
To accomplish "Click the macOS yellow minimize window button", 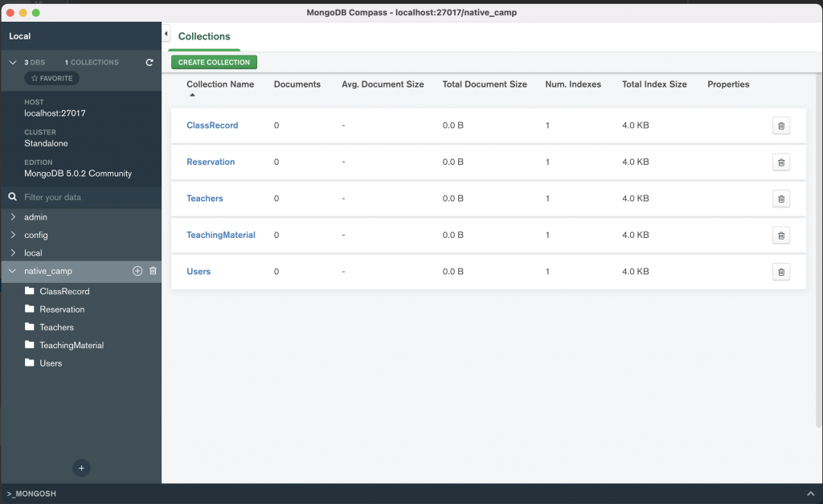I will coord(23,13).
